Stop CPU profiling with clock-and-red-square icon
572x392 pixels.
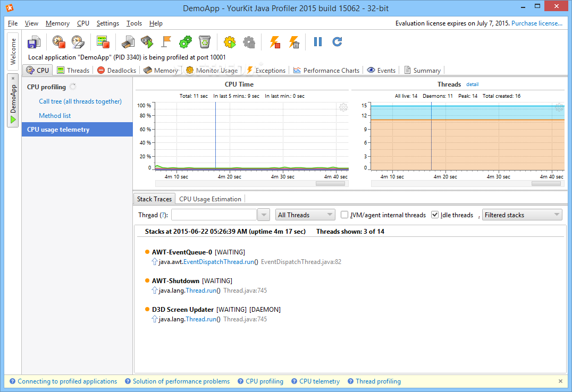pos(58,42)
